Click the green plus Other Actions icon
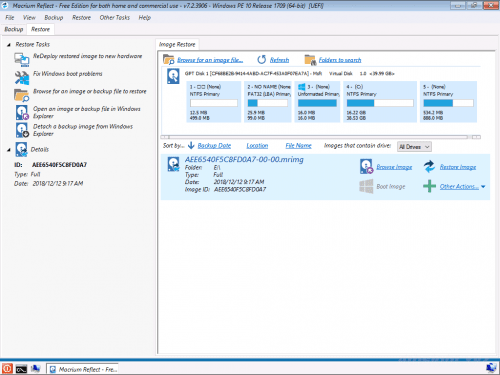This screenshot has width=500, height=375. point(429,186)
